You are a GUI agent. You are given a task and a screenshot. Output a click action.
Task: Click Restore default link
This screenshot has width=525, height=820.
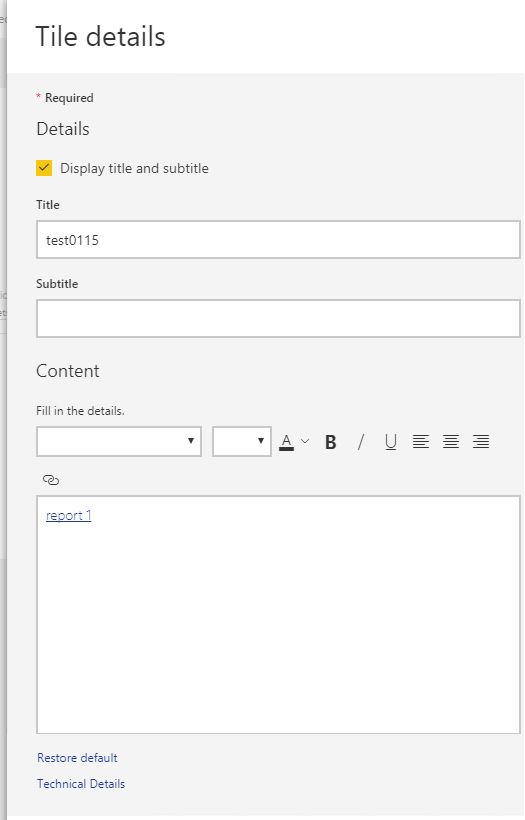click(77, 757)
